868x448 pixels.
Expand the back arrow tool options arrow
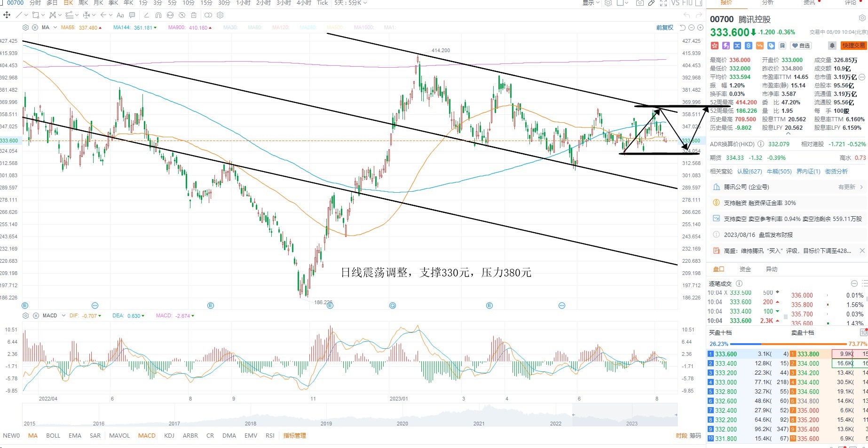(x=110, y=15)
